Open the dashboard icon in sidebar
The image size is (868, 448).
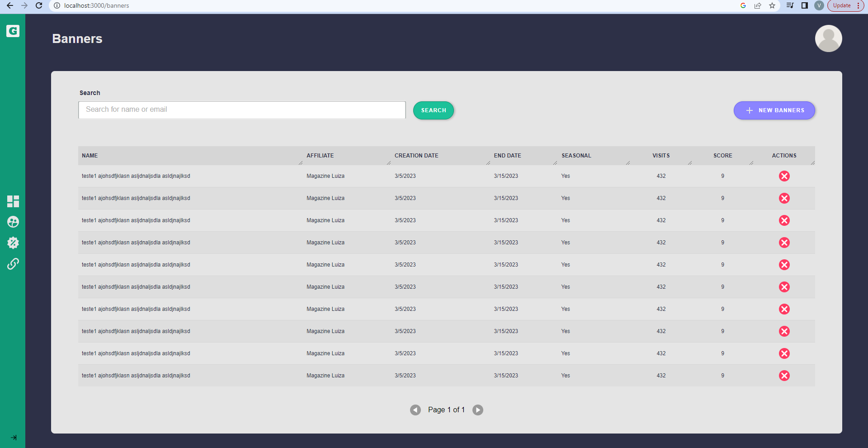pyautogui.click(x=13, y=201)
